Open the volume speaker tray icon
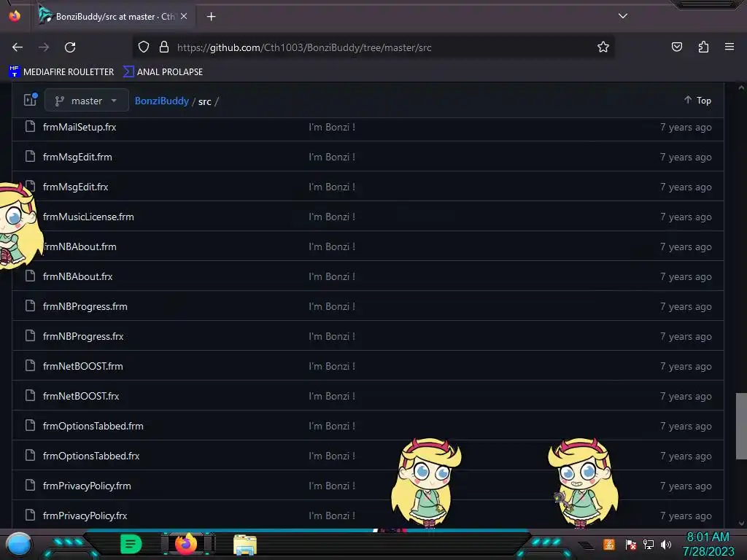 pos(666,545)
